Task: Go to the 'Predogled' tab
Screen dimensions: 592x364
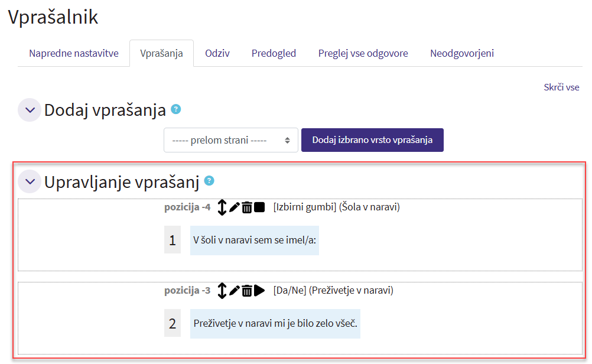Action: pyautogui.click(x=274, y=53)
